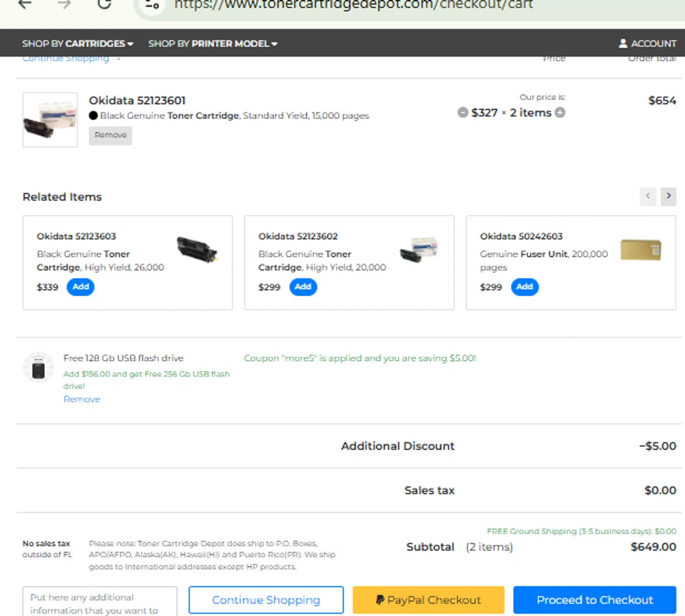Image resolution: width=685 pixels, height=616 pixels.
Task: Reload the page with the refresh icon
Action: pos(105,4)
